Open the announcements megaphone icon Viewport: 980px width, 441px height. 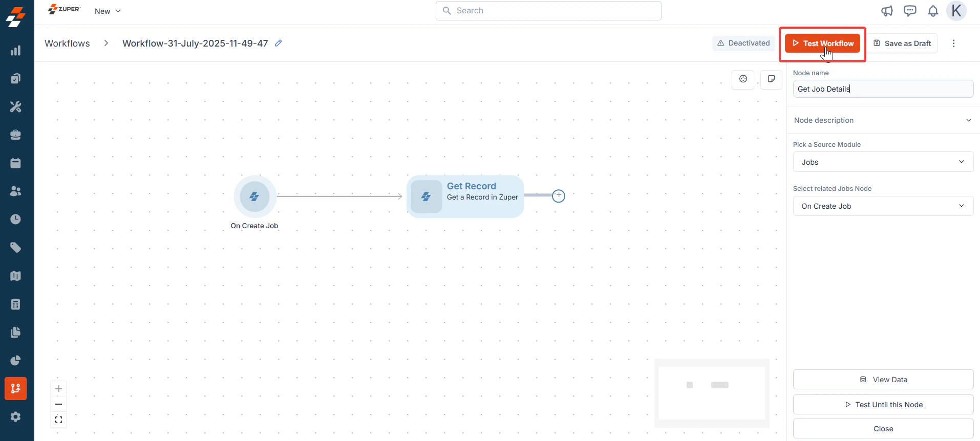point(887,11)
